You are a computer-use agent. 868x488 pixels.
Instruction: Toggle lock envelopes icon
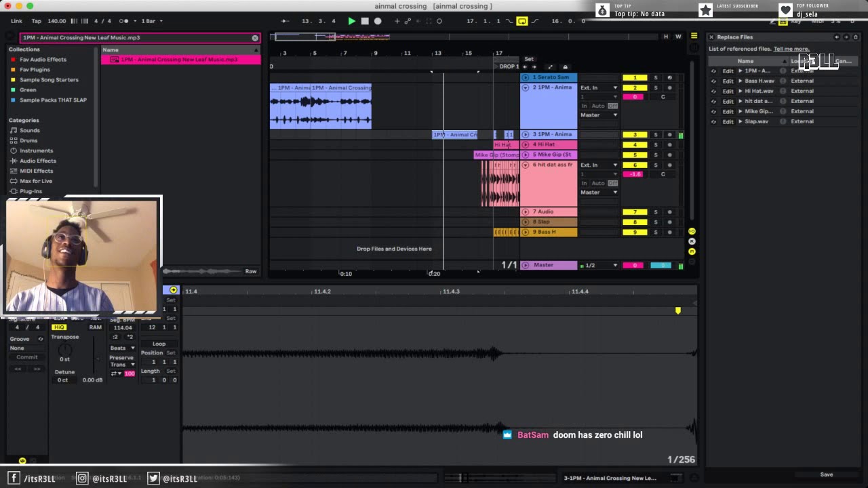pos(566,67)
